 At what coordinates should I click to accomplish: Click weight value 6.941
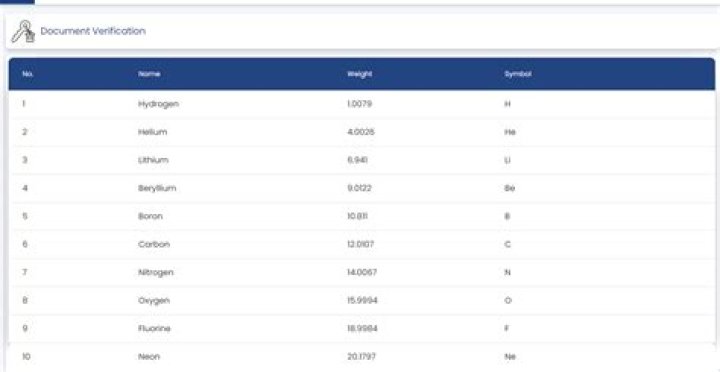[x=357, y=160]
